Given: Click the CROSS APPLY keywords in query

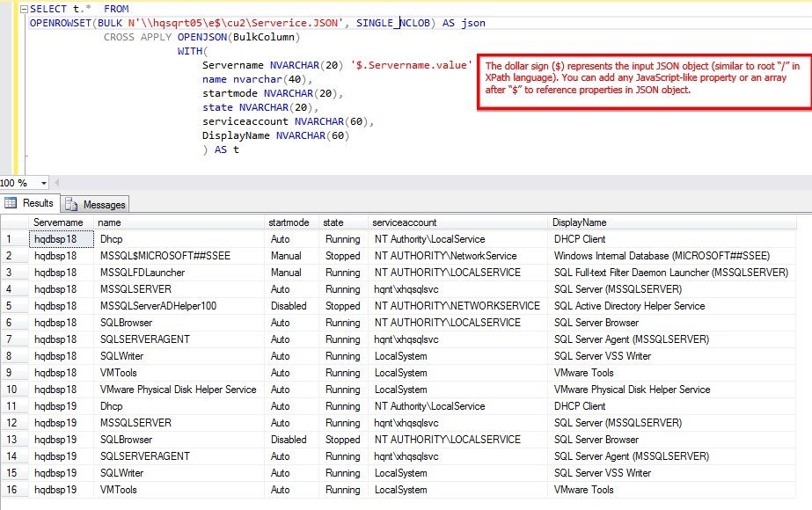Looking at the screenshot, I should 137,37.
